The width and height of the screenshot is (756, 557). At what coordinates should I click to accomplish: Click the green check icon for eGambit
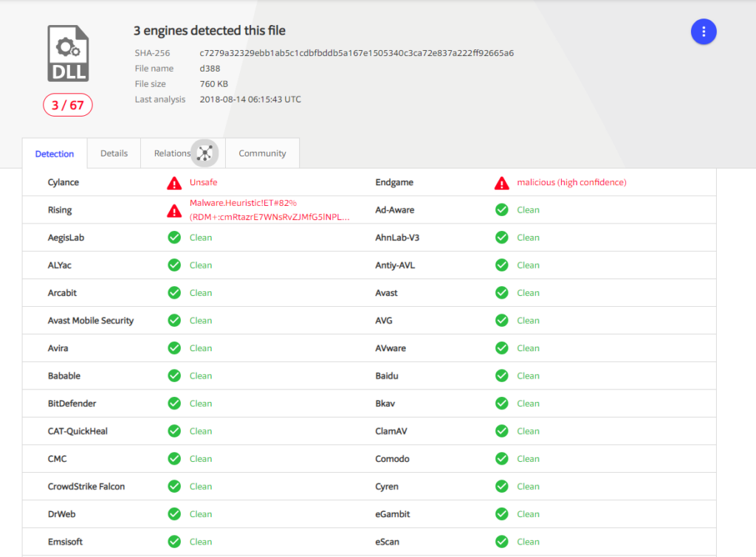coord(501,514)
